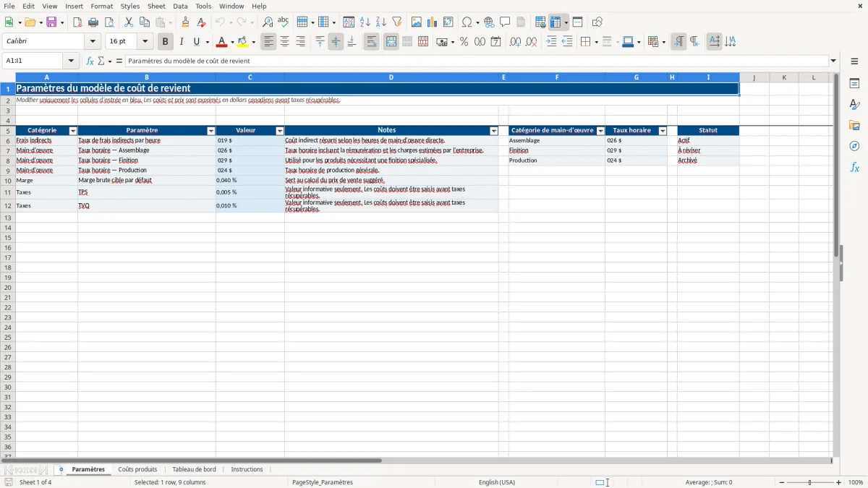Open the Taux horaire filter dropdown
This screenshot has width=868, height=488.
click(663, 131)
